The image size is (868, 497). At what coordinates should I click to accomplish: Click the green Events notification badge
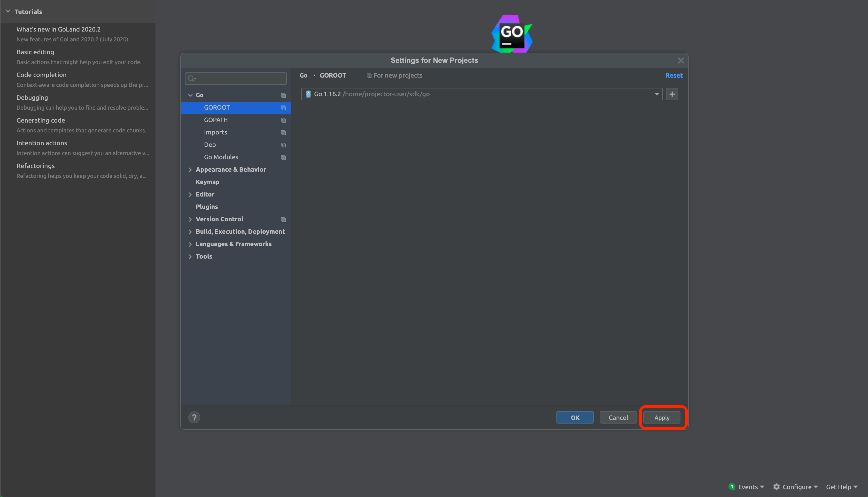tap(732, 486)
